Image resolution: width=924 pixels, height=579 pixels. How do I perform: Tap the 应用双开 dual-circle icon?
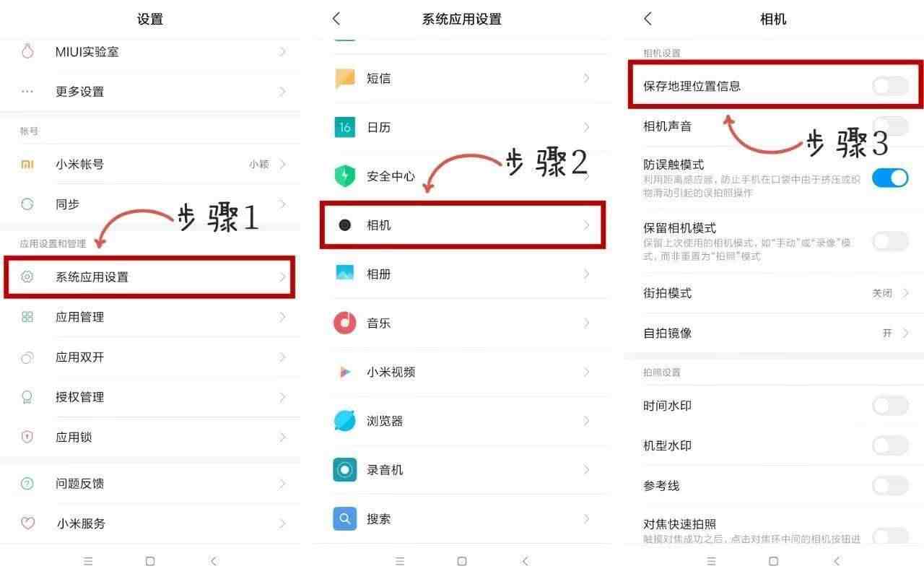click(27, 357)
